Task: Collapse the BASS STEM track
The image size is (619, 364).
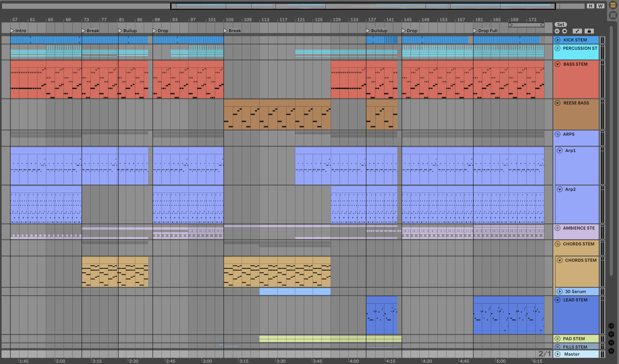Action: click(557, 64)
